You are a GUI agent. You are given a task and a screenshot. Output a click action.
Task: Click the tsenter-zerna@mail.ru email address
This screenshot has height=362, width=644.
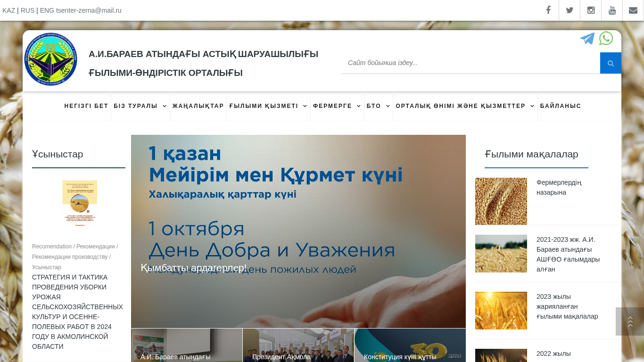(x=89, y=10)
